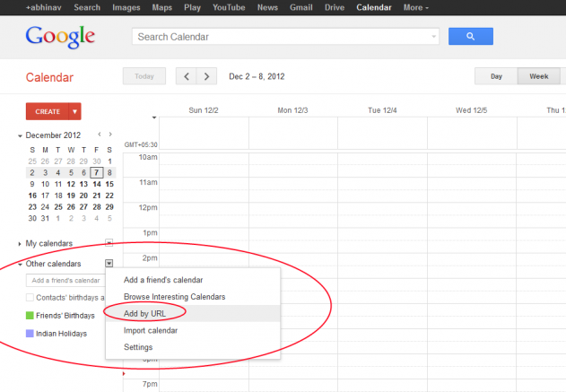Select Browse Interesting Calendars

point(174,296)
